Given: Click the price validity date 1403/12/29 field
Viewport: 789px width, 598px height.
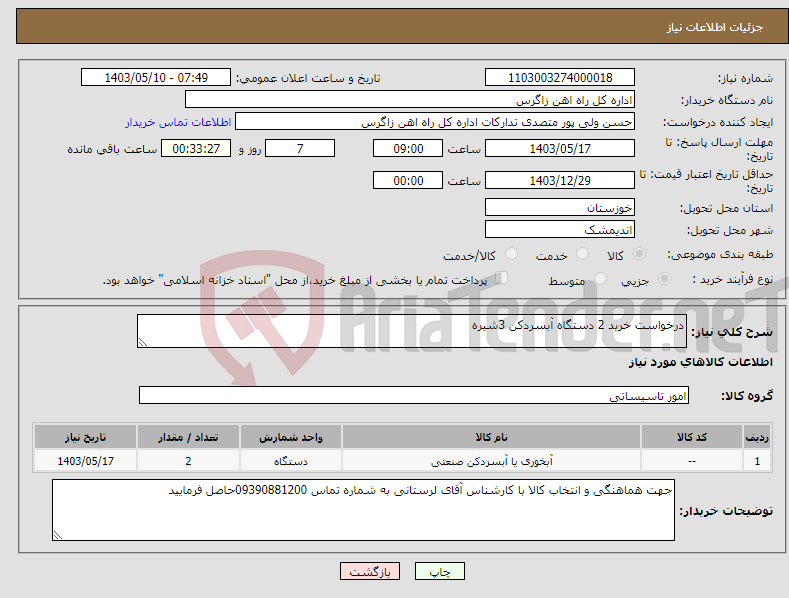Looking at the screenshot, I should click(560, 180).
